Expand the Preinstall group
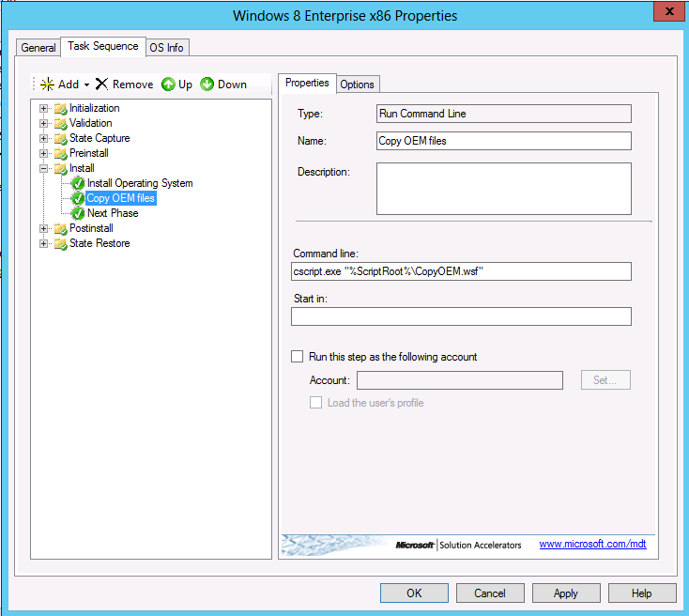Screen dimensions: 689x616 coord(43,153)
